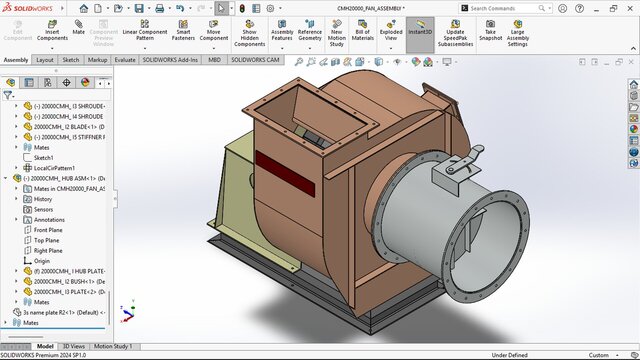Expand the Annotations folder
The image size is (640, 360).
[16, 220]
